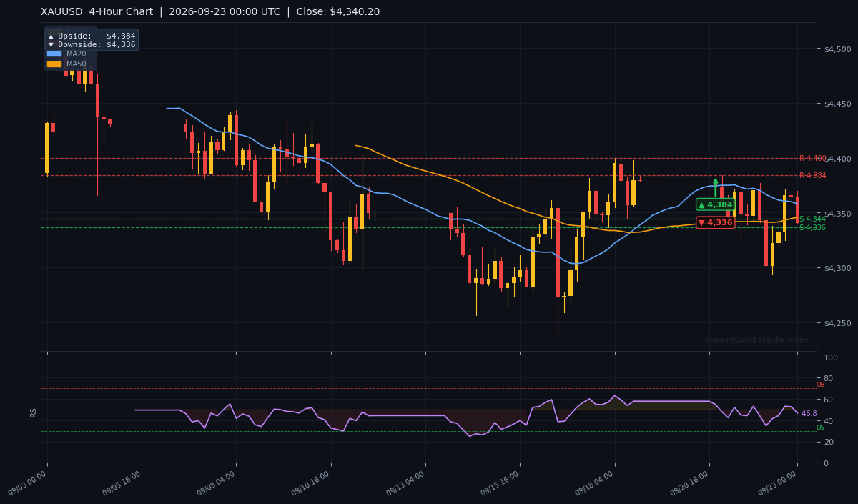Click the '09/20 16:00' date axis label
The width and height of the screenshot is (858, 504).
point(691,484)
